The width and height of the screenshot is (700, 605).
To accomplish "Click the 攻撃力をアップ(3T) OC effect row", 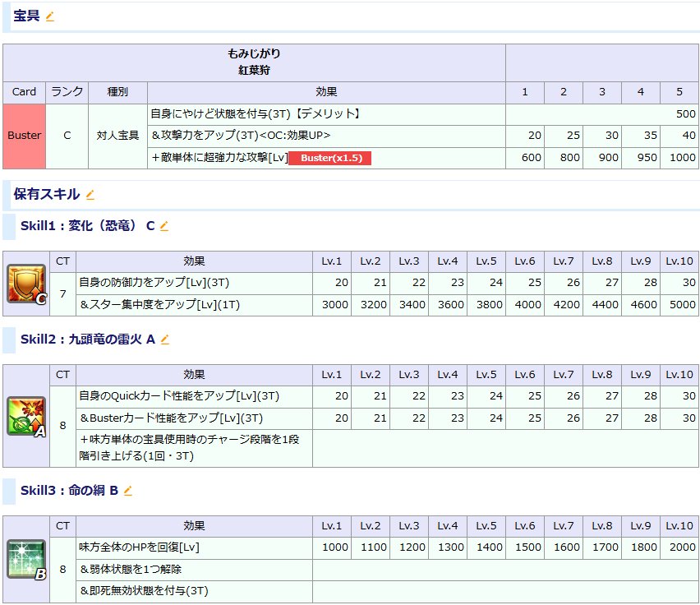I will (x=326, y=136).
